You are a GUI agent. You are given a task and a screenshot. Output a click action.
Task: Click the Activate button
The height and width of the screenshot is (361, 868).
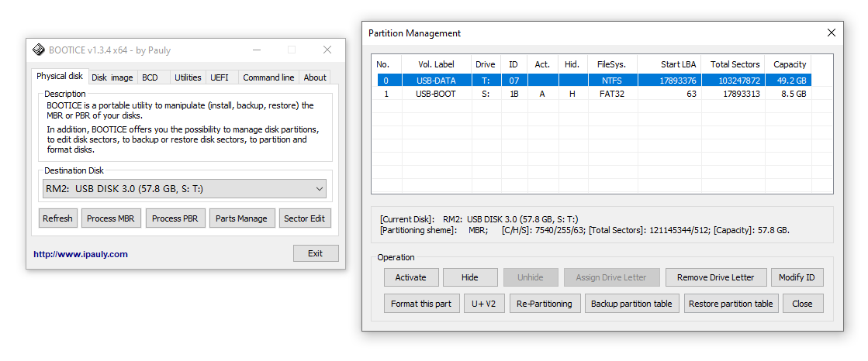pyautogui.click(x=411, y=277)
